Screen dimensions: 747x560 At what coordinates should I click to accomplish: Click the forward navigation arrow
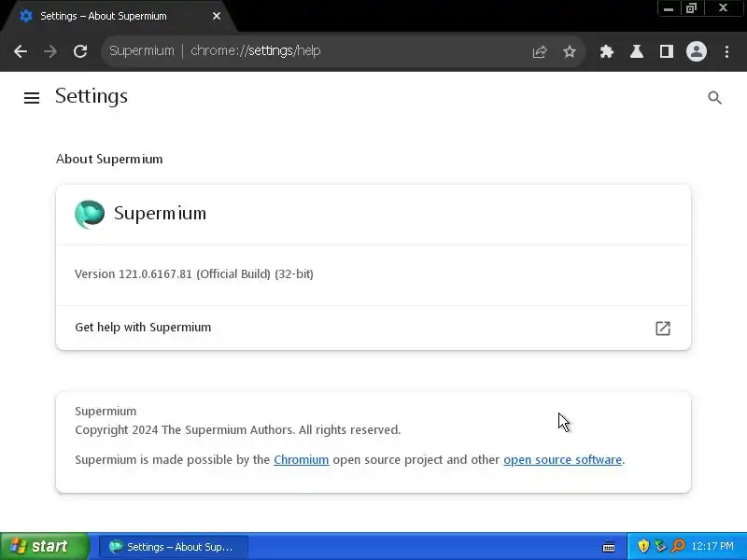pyautogui.click(x=50, y=51)
